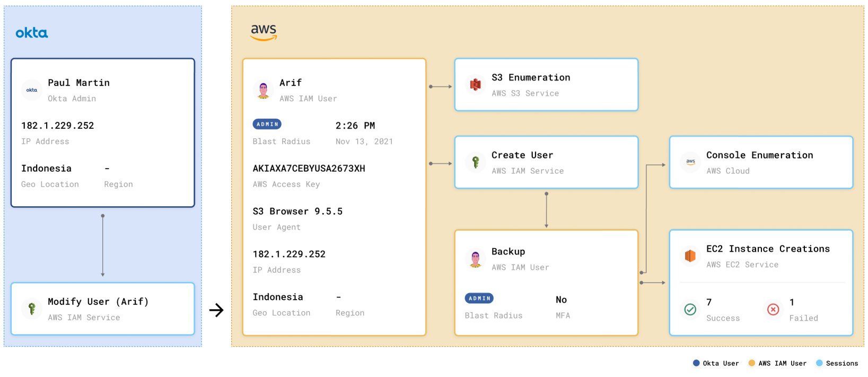Click the Sessions legend color dot
868x377 pixels.
tap(819, 363)
